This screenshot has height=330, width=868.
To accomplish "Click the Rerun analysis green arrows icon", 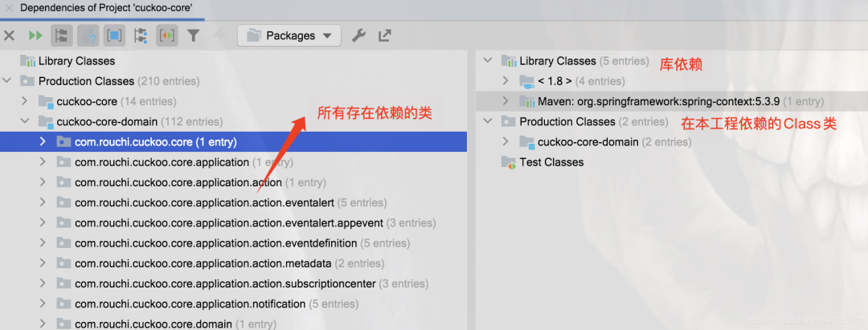I will (35, 36).
